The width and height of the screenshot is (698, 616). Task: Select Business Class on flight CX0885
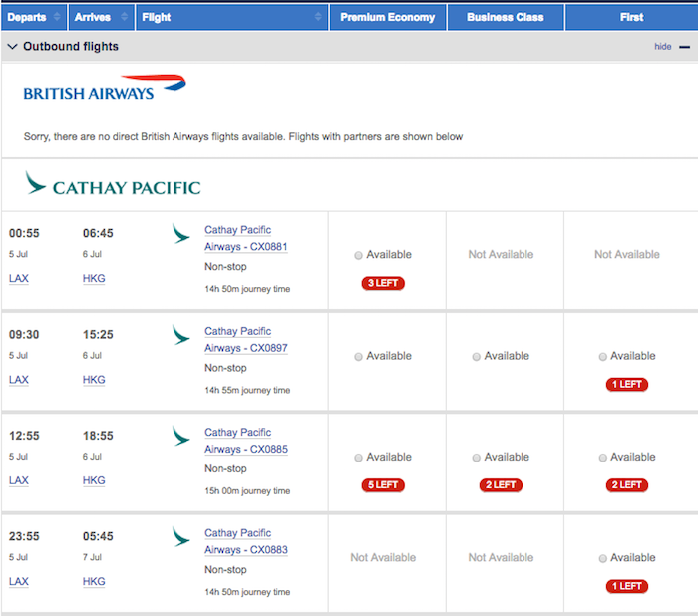[476, 458]
